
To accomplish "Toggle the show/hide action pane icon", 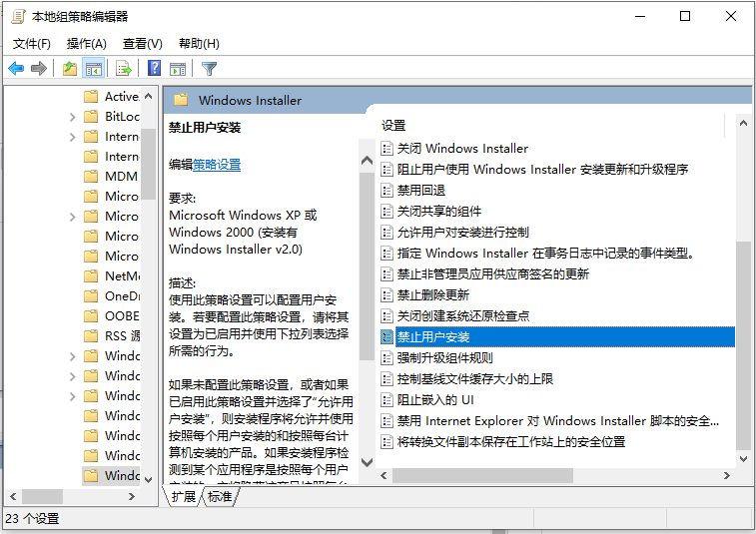I will (x=178, y=69).
